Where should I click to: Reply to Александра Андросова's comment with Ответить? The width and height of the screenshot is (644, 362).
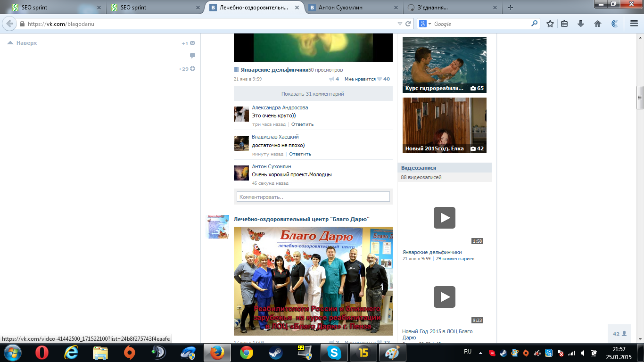302,124
